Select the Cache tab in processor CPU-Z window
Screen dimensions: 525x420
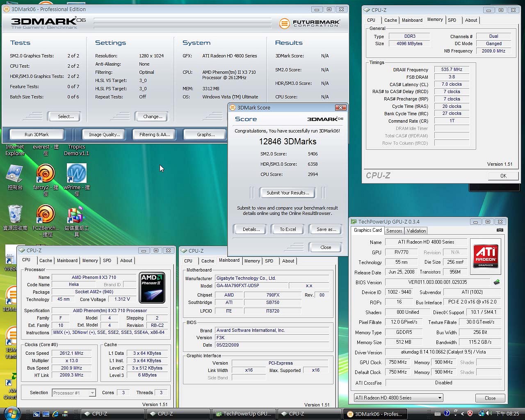(x=46, y=260)
